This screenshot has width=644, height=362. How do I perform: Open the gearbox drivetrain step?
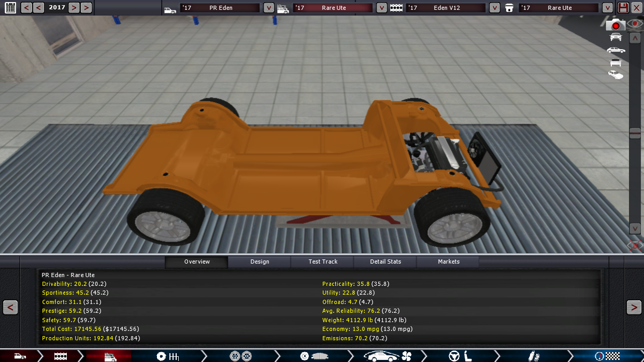click(x=168, y=356)
